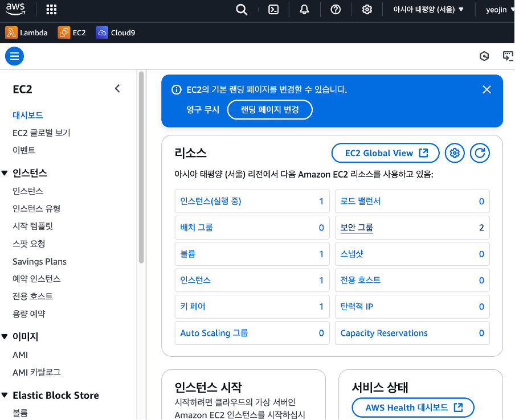Open the help question mark menu
515x420 pixels.
coord(336,10)
